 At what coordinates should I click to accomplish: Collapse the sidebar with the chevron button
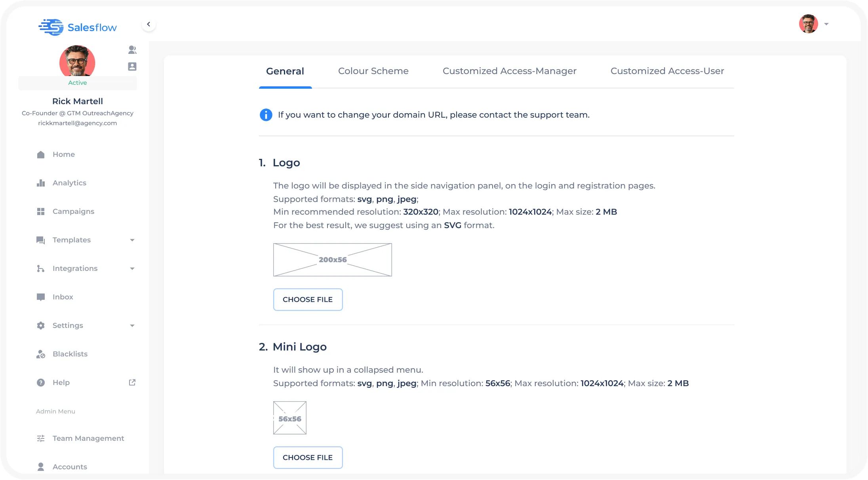(148, 24)
